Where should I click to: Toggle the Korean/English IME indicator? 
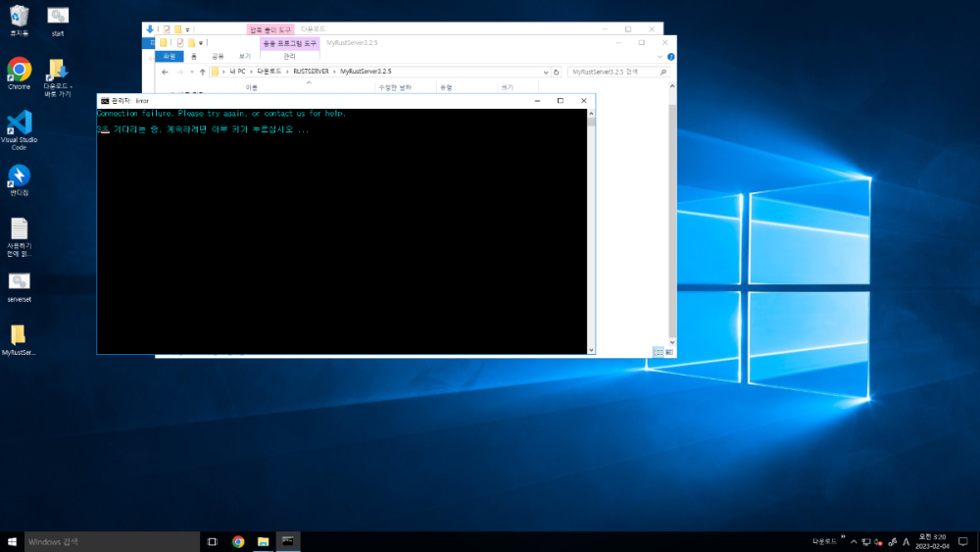905,541
